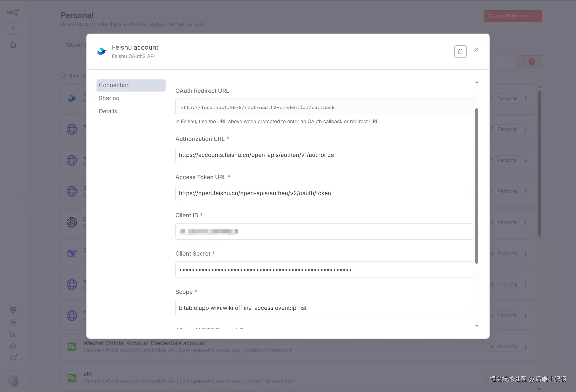The image size is (576, 392).
Task: Click the notification bell icon
Action: [13, 358]
